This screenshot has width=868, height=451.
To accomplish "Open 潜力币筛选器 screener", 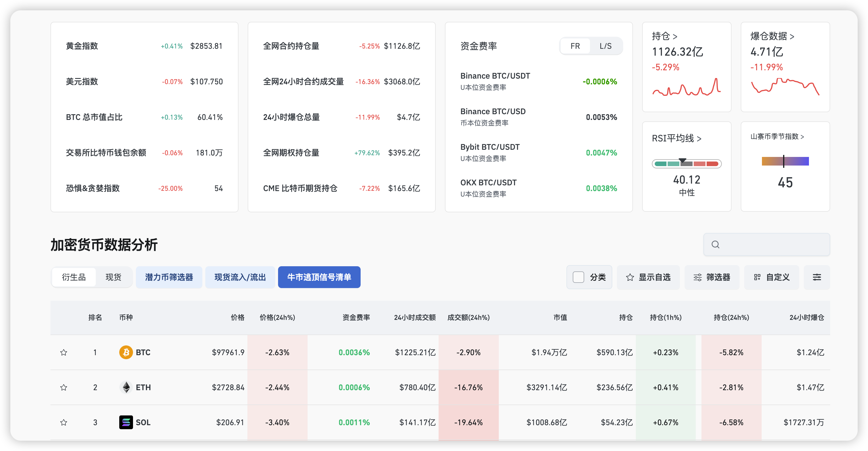I will click(169, 277).
